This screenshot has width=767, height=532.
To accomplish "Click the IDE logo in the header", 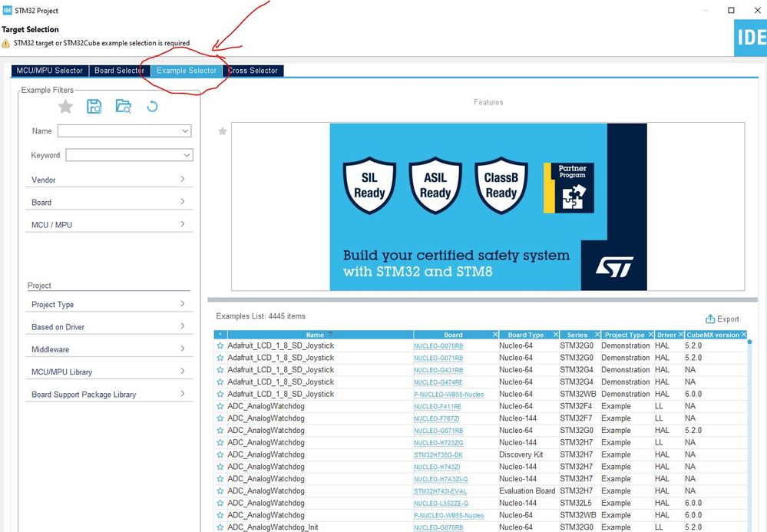I will 750,38.
